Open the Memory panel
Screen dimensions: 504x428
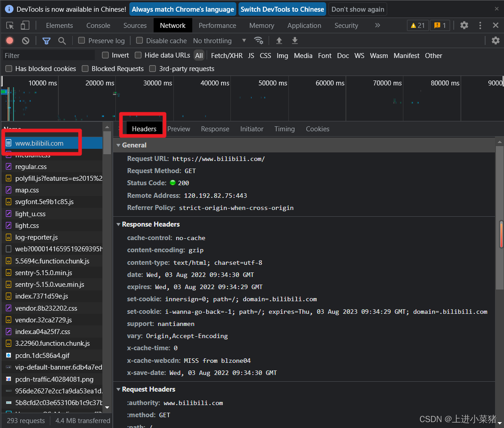[x=261, y=26]
